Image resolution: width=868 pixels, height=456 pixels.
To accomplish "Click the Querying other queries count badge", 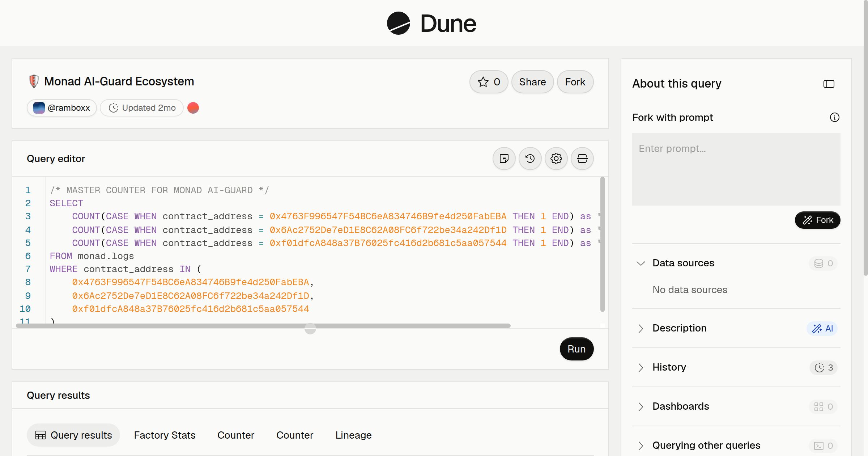I will 823,446.
